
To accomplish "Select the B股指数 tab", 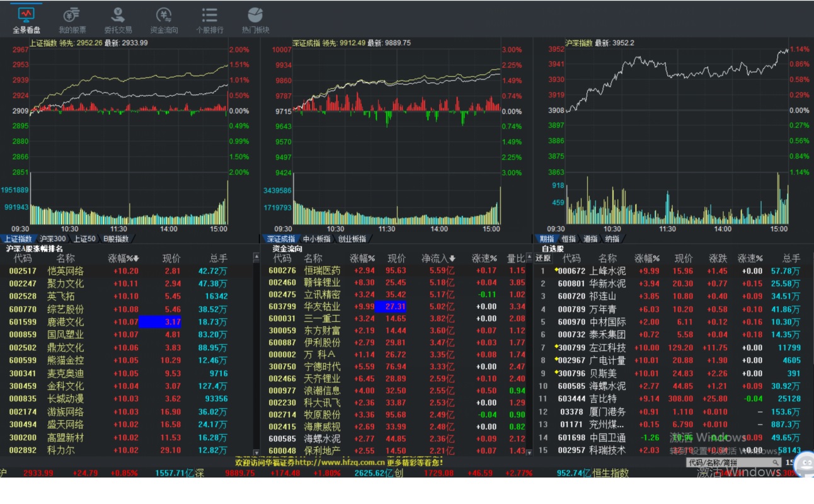I will (x=116, y=239).
